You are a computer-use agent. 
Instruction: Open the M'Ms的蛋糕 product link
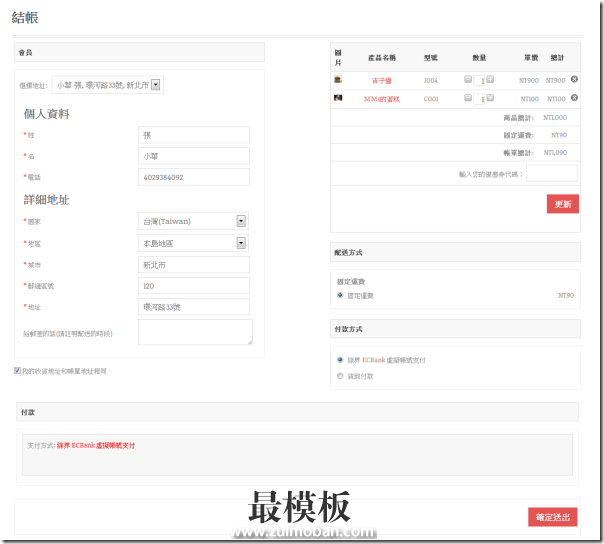coord(382,99)
